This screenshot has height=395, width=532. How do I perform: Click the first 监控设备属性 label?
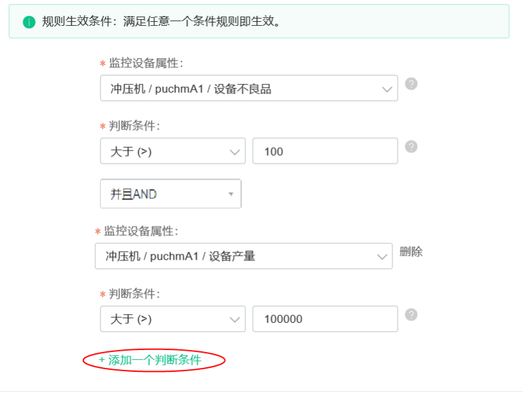146,63
